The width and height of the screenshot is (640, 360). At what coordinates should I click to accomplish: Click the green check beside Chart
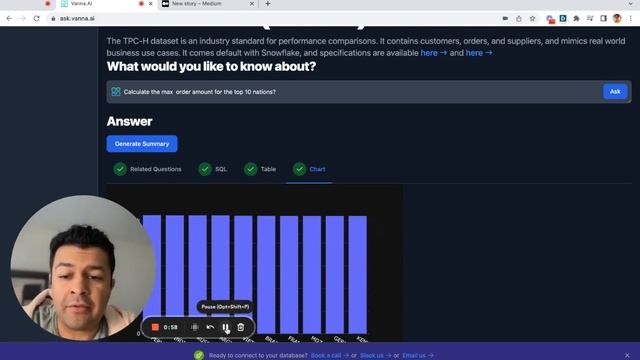(x=299, y=169)
